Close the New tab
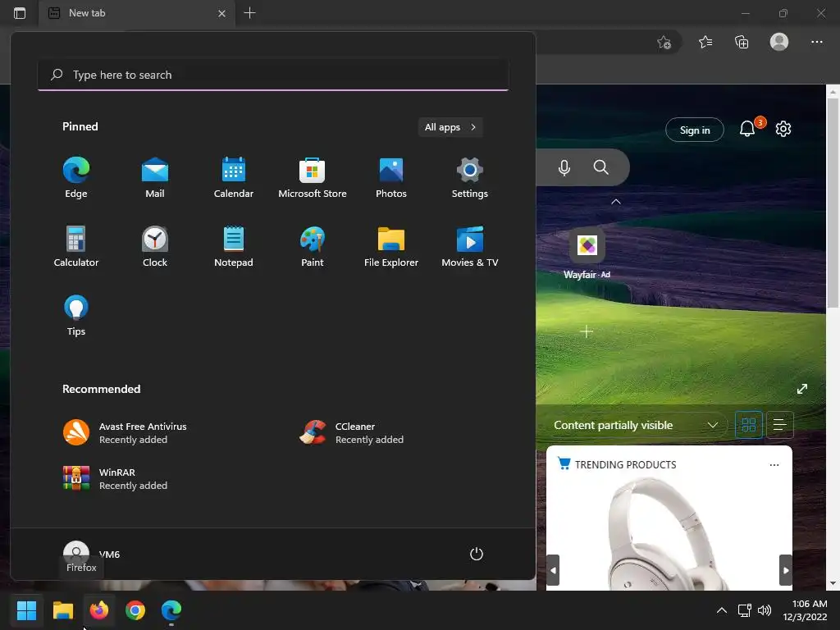840x630 pixels. 221,13
